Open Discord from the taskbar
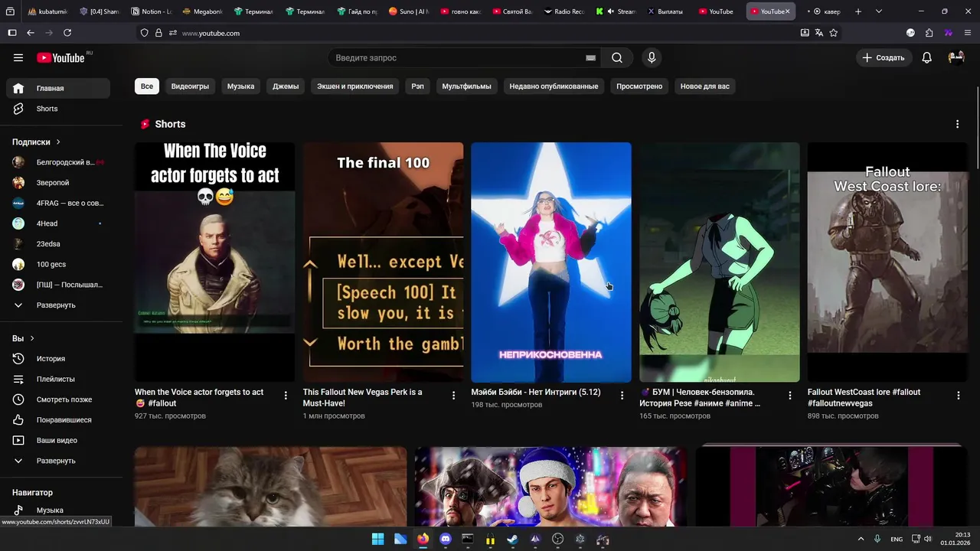 click(x=446, y=539)
